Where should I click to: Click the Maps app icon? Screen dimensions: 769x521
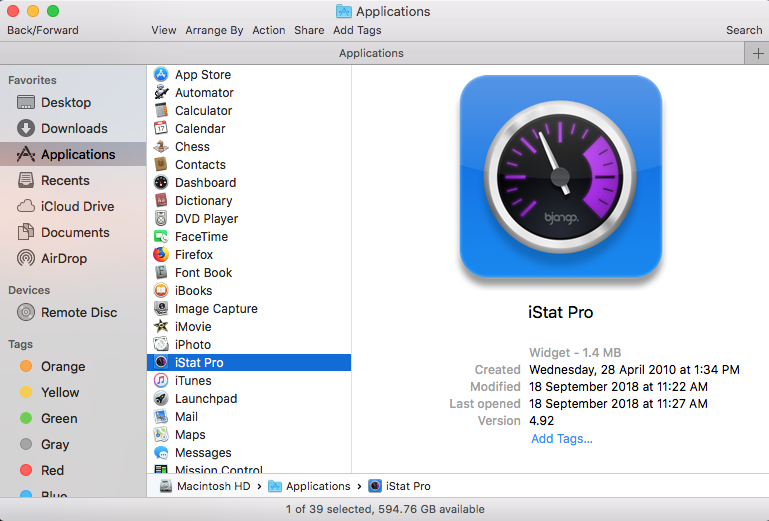coord(161,434)
